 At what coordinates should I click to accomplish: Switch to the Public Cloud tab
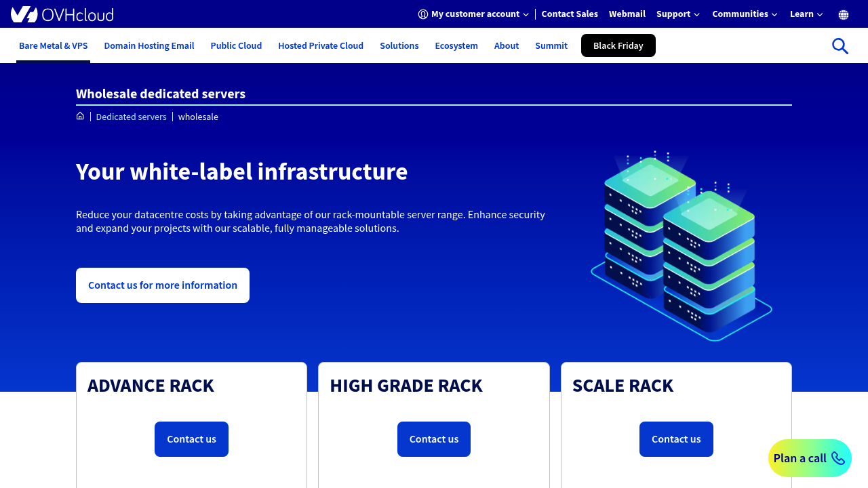pos(236,45)
